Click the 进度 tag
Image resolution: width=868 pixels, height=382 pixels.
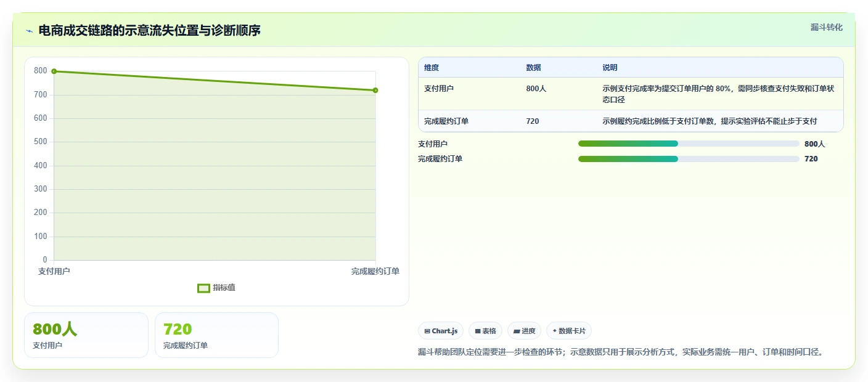(x=524, y=331)
